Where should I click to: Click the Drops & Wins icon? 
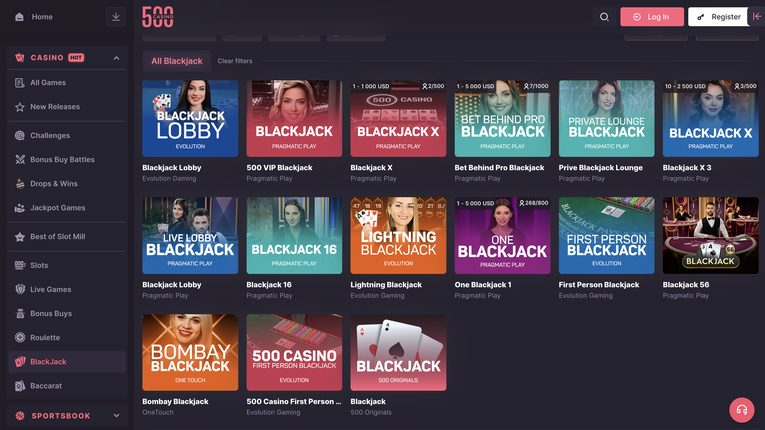pyautogui.click(x=20, y=184)
